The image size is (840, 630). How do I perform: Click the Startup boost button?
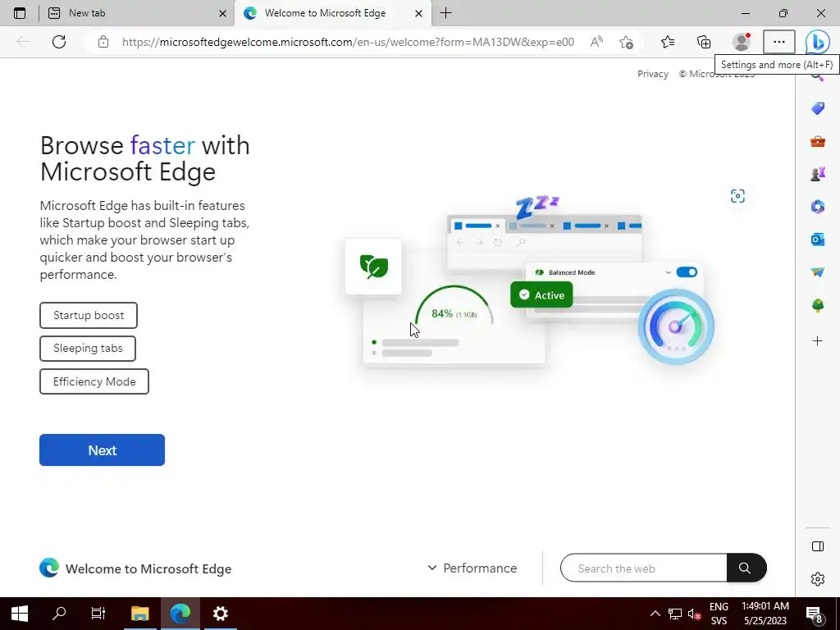click(x=89, y=316)
